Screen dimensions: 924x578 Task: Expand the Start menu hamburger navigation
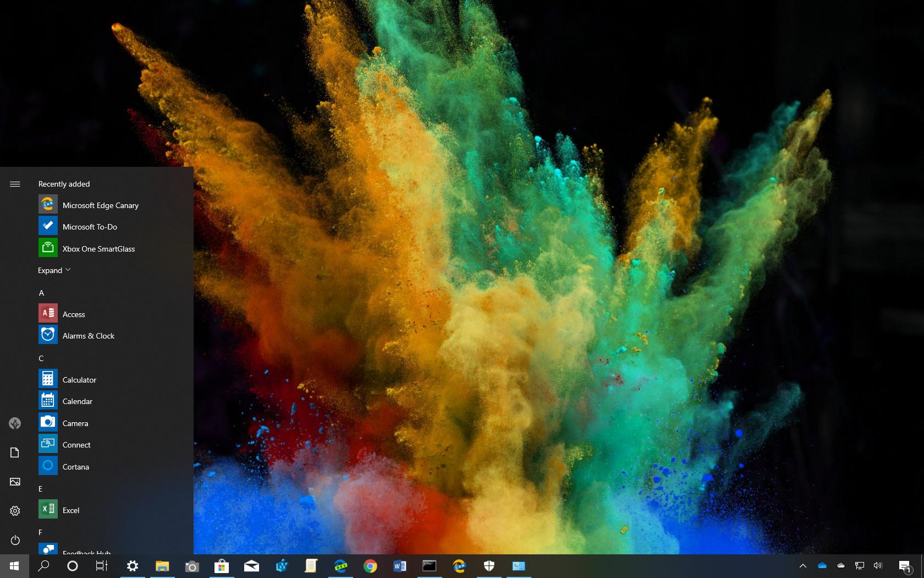(15, 184)
